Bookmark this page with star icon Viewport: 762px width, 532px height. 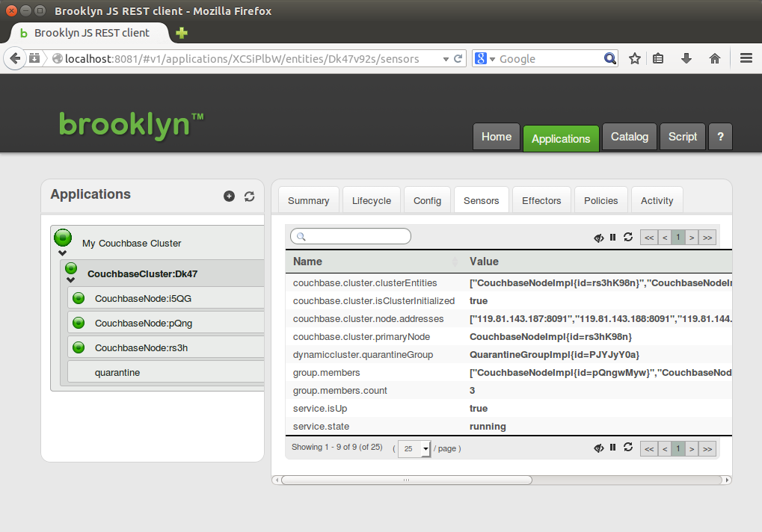point(635,59)
